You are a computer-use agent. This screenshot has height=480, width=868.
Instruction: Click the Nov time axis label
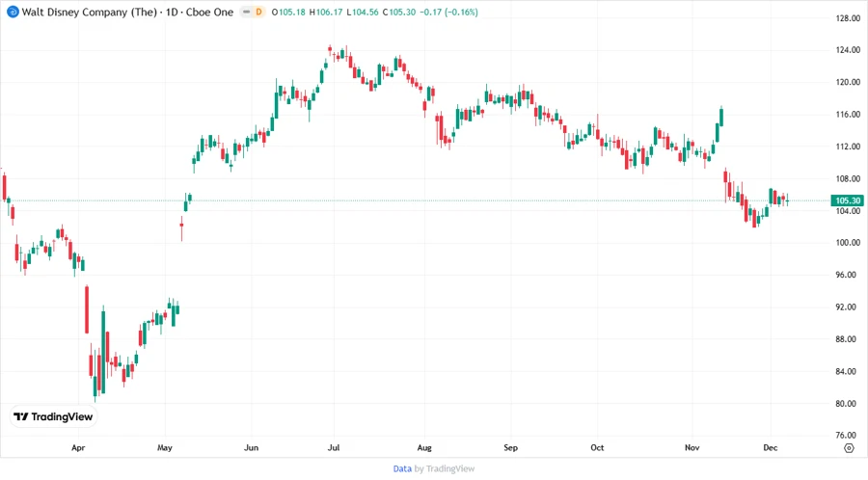(692, 448)
